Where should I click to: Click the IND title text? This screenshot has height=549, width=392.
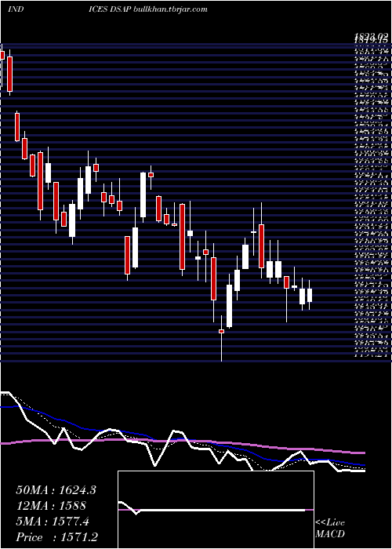(16, 9)
